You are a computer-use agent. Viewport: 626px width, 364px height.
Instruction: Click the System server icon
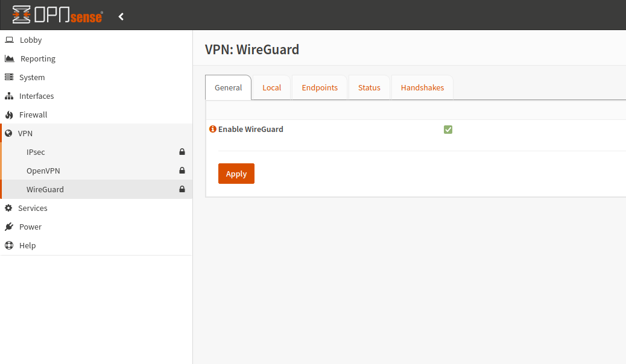[x=9, y=77]
